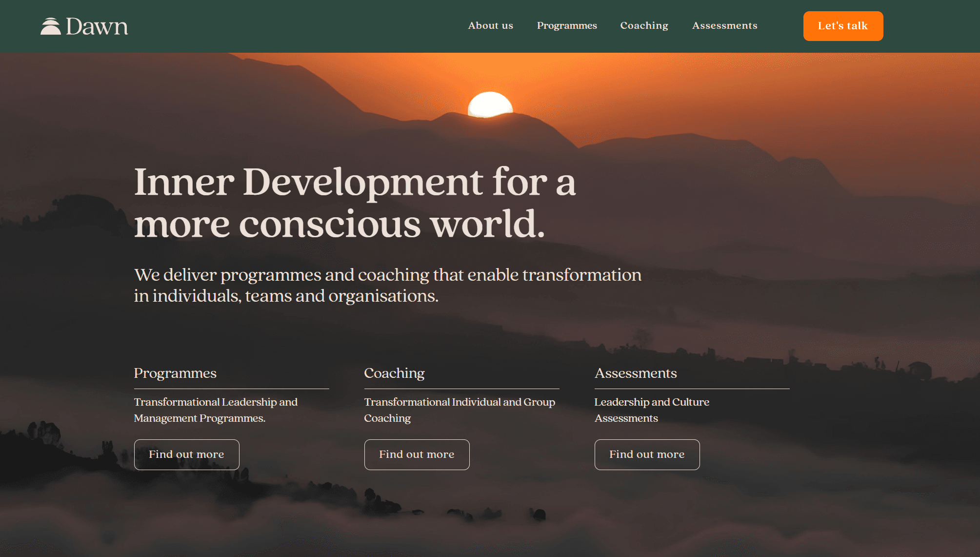This screenshot has height=557, width=980.
Task: Click the Coaching section heading in hero
Action: pos(394,373)
